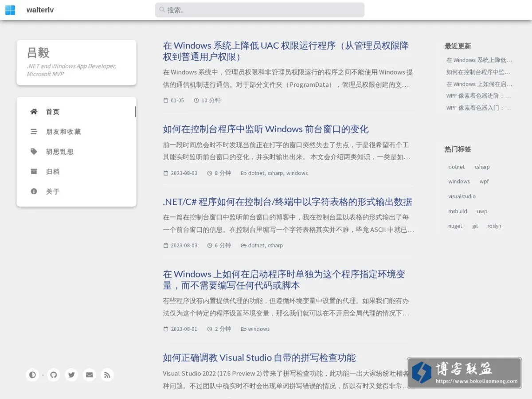
Task: Focus the 搜索 search input field
Action: [x=260, y=10]
